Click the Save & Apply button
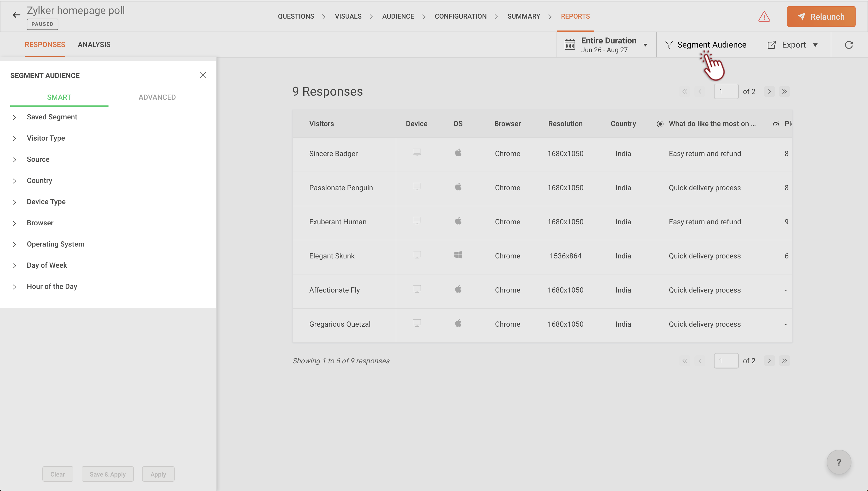868x491 pixels. point(107,474)
